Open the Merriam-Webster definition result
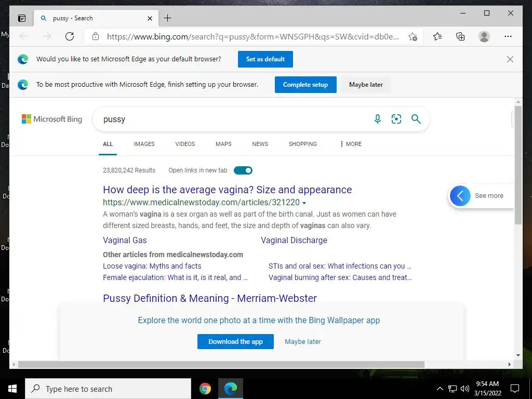 210,298
